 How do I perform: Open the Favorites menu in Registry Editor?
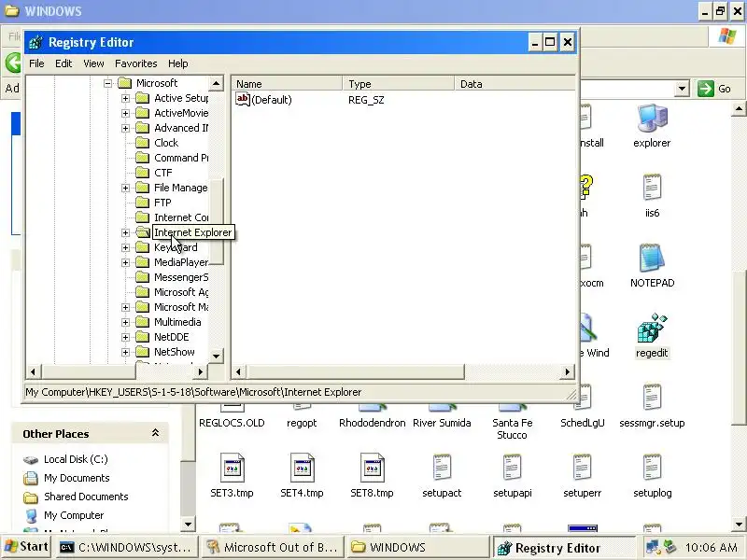(x=135, y=63)
